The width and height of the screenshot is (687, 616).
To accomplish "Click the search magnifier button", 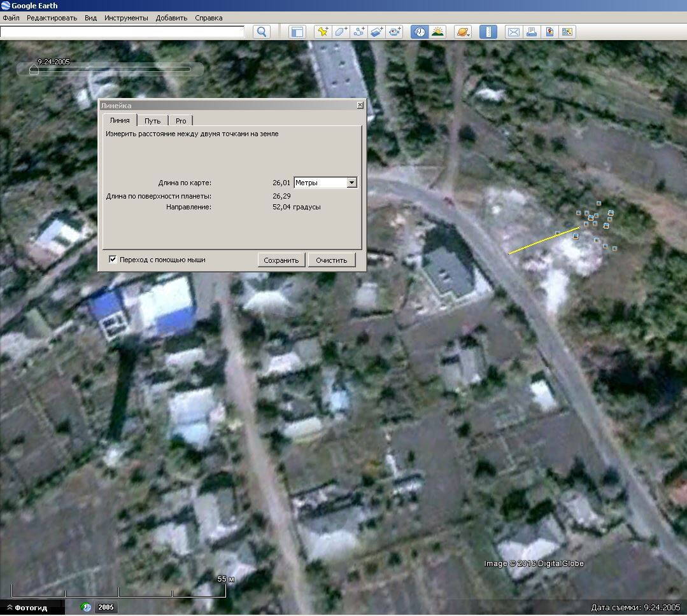I will [x=261, y=32].
